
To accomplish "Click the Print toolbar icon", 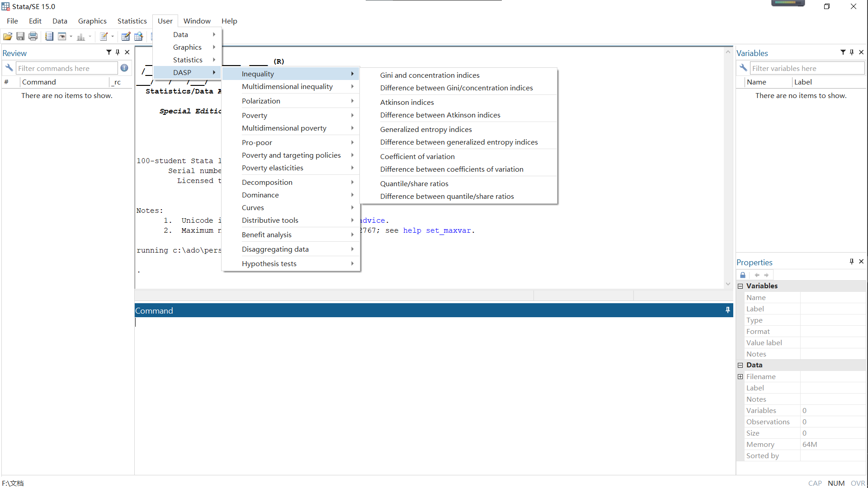I will click(33, 37).
